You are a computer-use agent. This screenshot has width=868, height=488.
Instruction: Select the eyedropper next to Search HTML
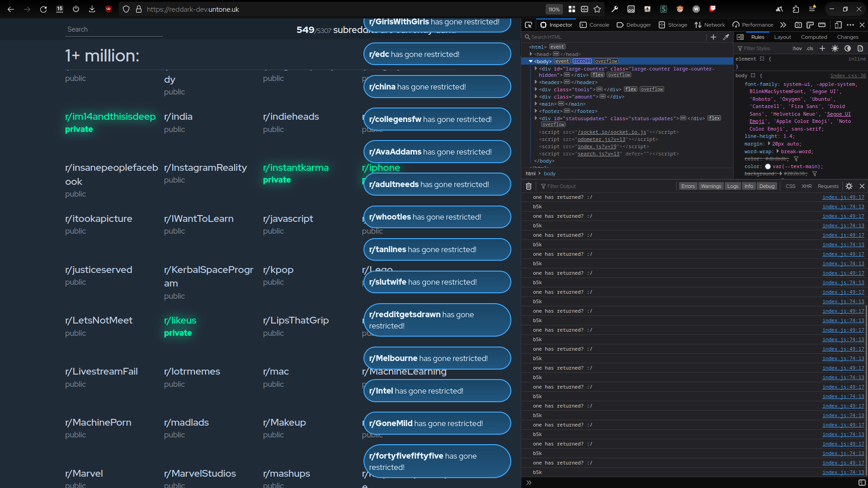click(726, 37)
